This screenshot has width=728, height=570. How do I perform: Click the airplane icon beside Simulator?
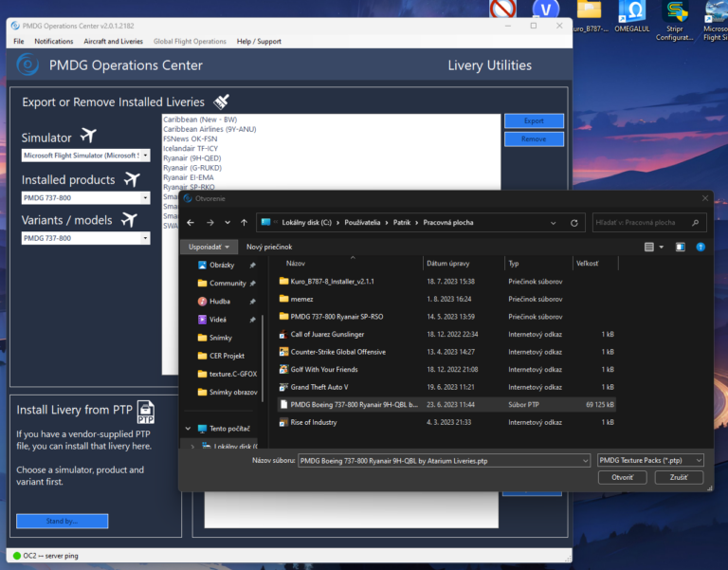(x=88, y=136)
